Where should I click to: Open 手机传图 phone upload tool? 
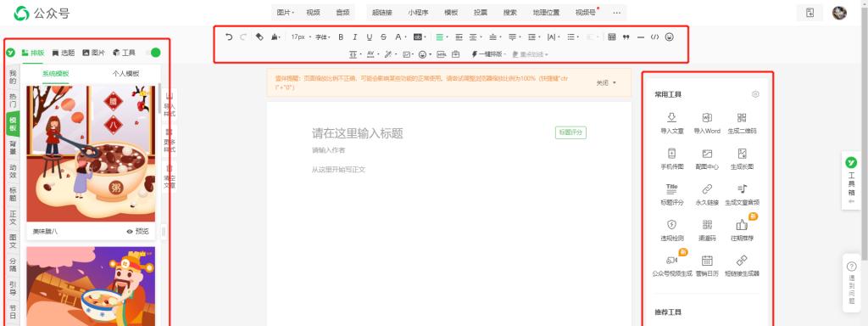(671, 159)
